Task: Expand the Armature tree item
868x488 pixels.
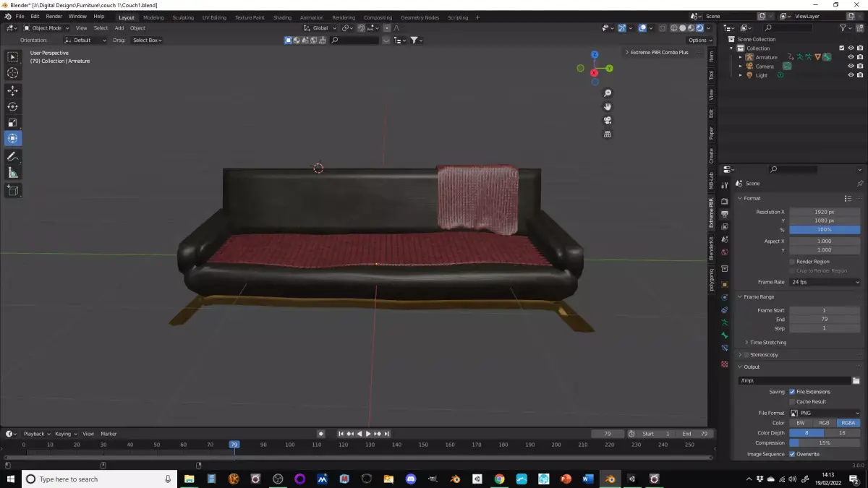Action: coord(740,57)
